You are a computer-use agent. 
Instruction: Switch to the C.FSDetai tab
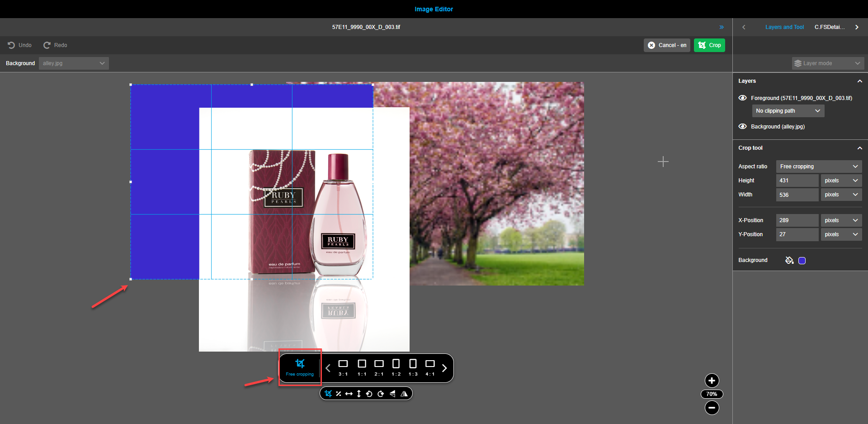click(830, 27)
